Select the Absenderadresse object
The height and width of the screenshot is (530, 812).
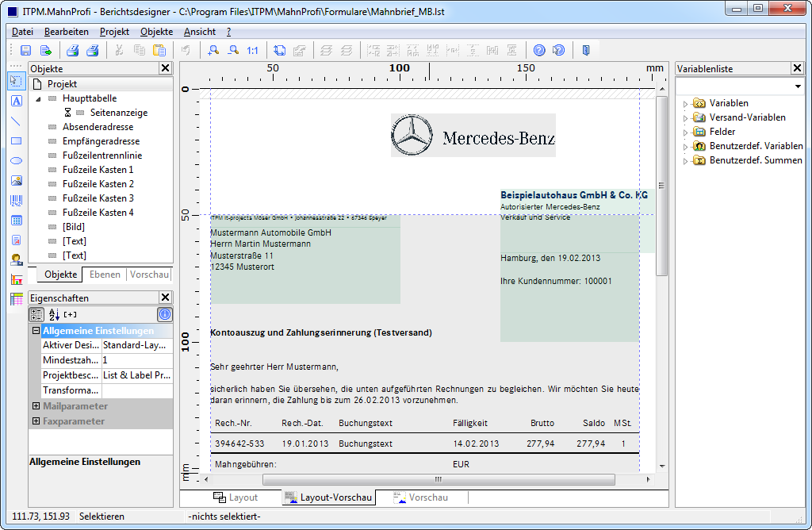[98, 127]
